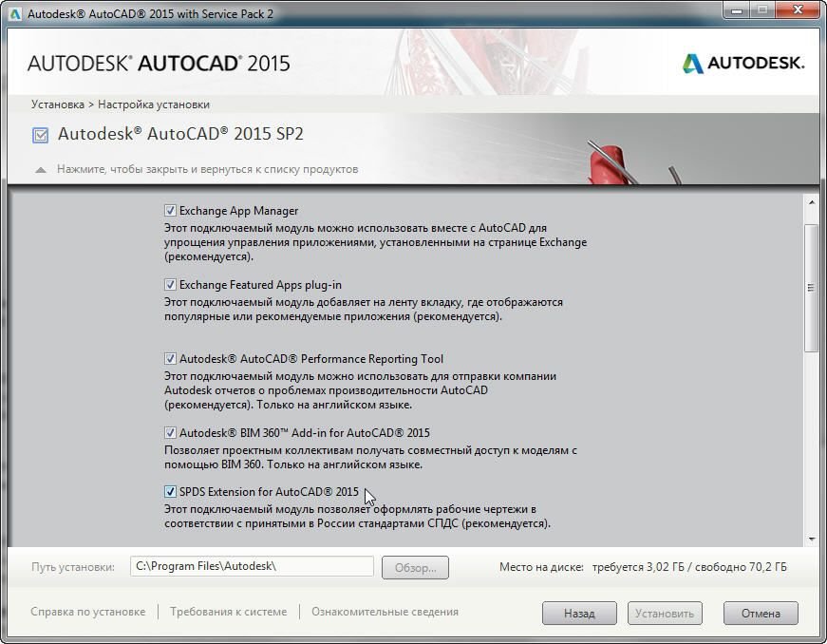Cancel setup with the Отмена button
The width and height of the screenshot is (827, 644).
760,614
